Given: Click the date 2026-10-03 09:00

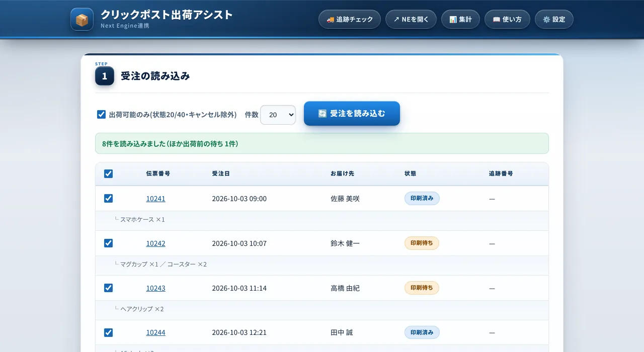Looking at the screenshot, I should coord(239,199).
